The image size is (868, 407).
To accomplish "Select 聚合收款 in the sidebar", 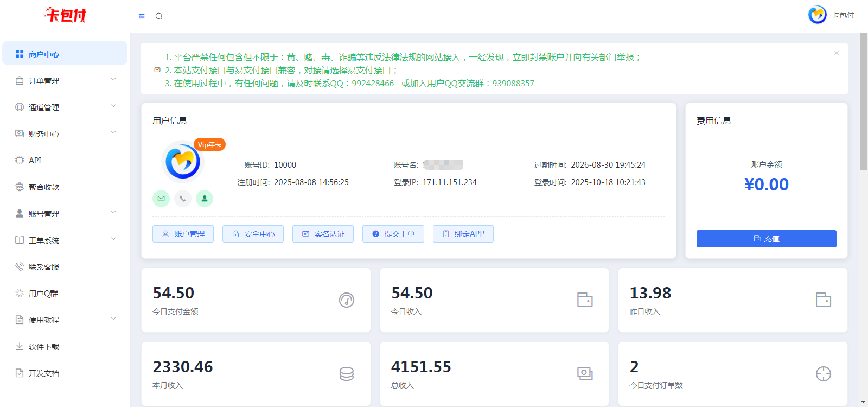I will tap(44, 187).
